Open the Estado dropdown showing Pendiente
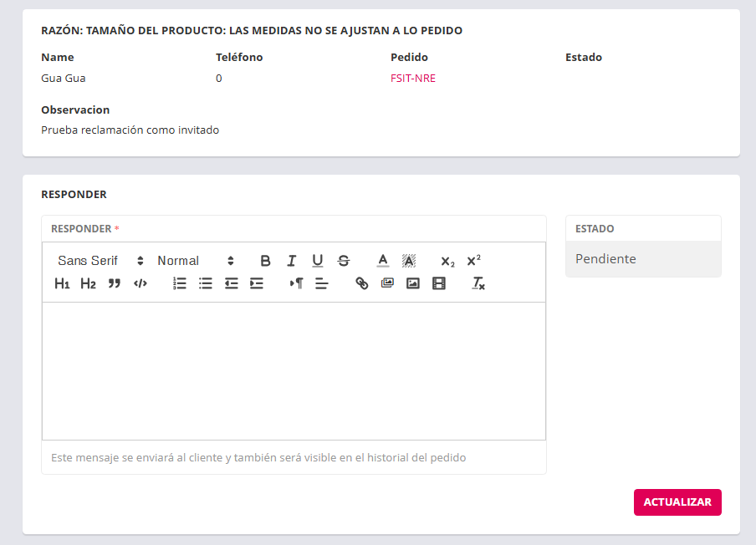Viewport: 756px width, 545px height. (643, 259)
